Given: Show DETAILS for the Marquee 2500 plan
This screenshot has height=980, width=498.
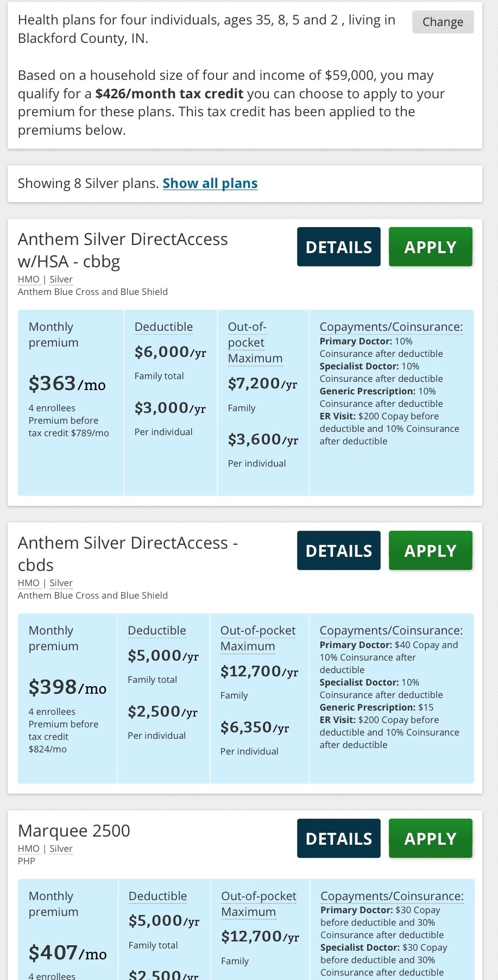Looking at the screenshot, I should 338,839.
